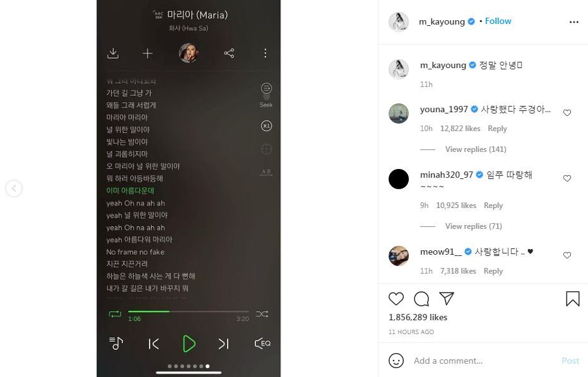Like minah320_97's comment
Image resolution: width=588 pixels, height=377 pixels.
click(x=567, y=178)
